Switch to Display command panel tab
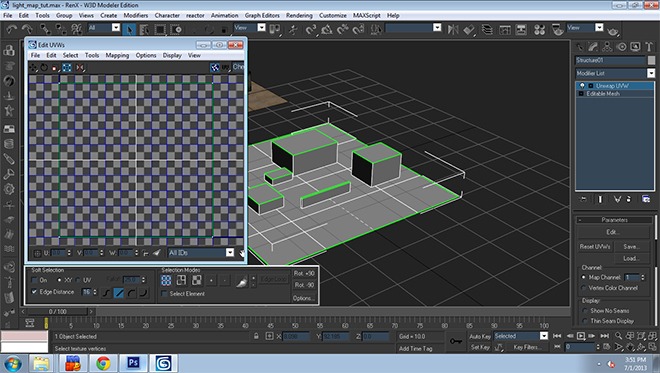This screenshot has width=660, height=373. [635, 47]
